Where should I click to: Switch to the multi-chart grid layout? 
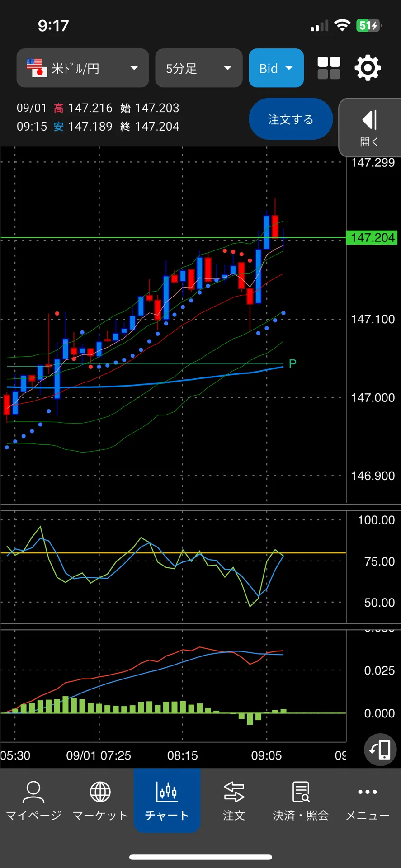tap(329, 68)
